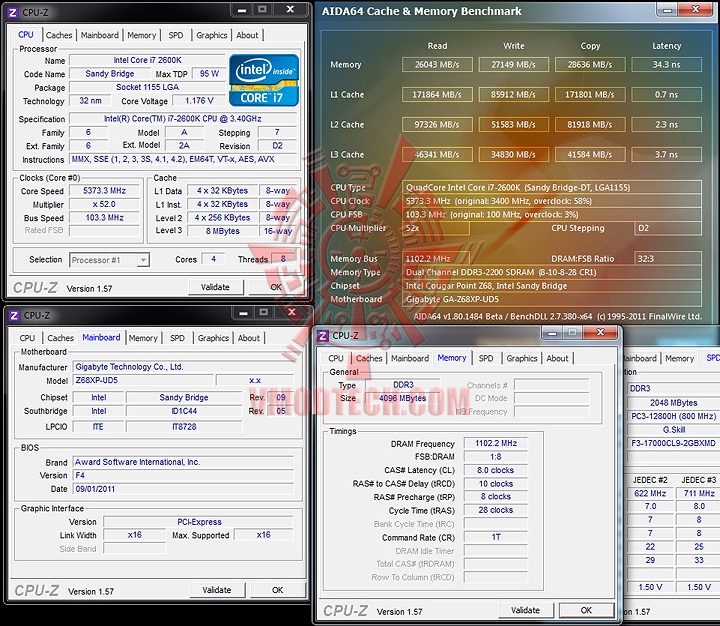The width and height of the screenshot is (720, 626).
Task: Click the Intel Core i7 logo badge
Action: [264, 80]
